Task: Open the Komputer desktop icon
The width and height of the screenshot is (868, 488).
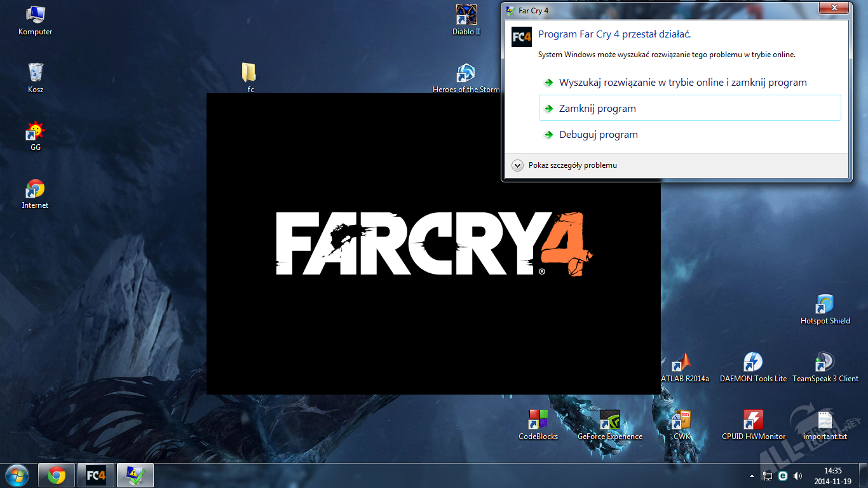Action: (x=35, y=15)
